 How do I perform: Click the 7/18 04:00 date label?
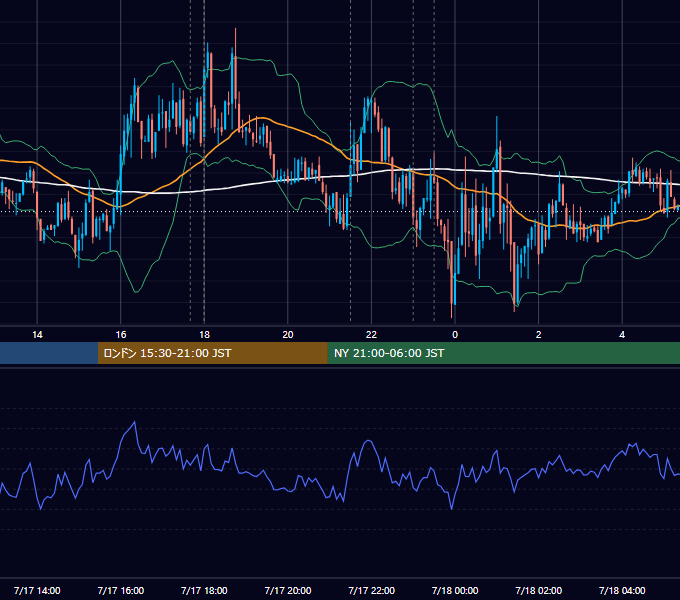[622, 590]
